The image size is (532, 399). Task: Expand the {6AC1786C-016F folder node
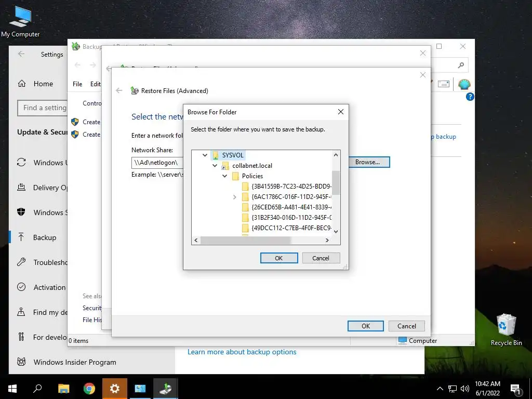click(234, 197)
